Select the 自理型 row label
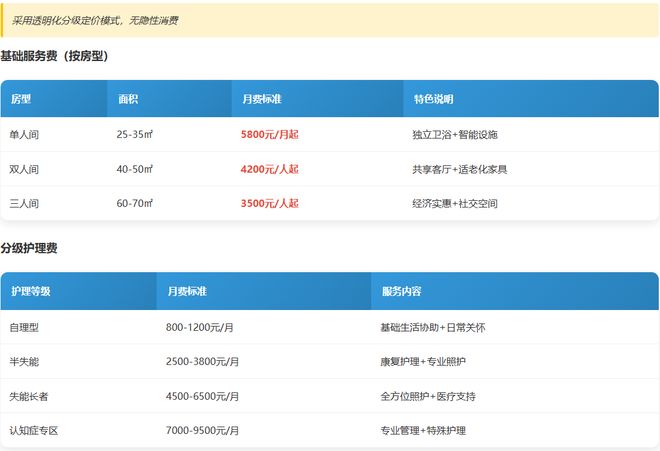Image resolution: width=660 pixels, height=451 pixels. click(24, 328)
